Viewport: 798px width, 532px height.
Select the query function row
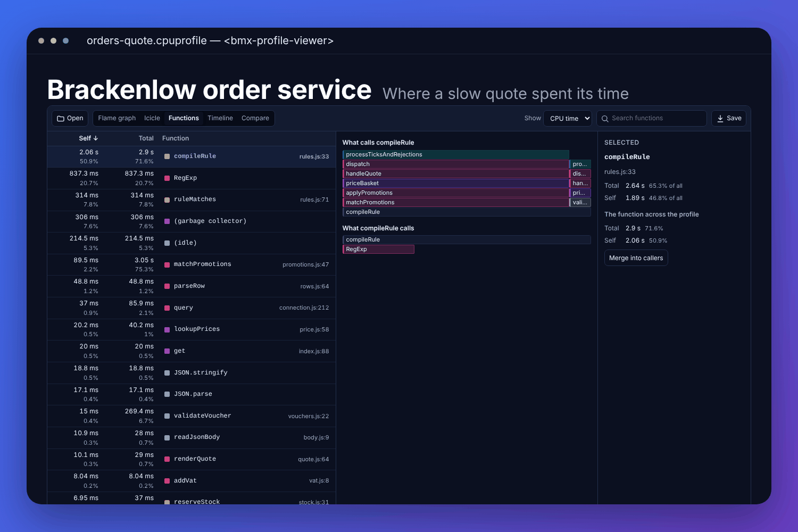[192, 308]
